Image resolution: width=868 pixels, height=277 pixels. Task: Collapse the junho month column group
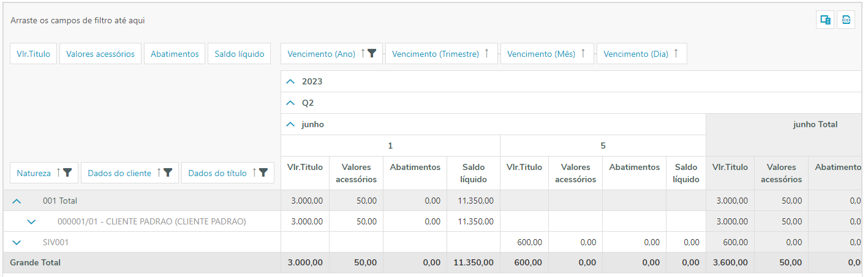(290, 125)
